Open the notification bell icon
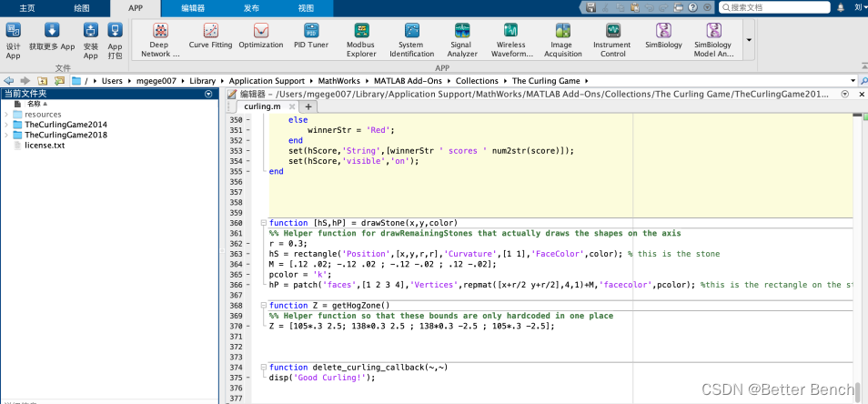The height and width of the screenshot is (404, 868). pyautogui.click(x=841, y=8)
